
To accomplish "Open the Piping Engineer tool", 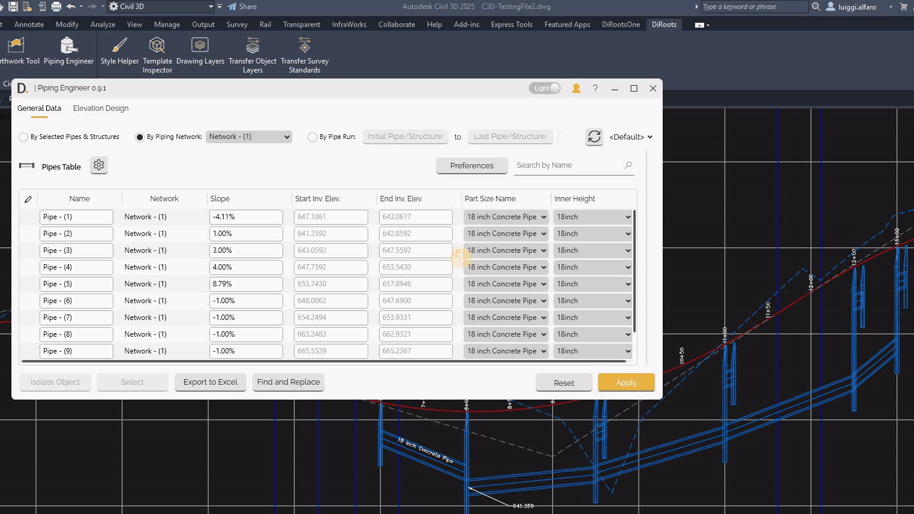I will pyautogui.click(x=68, y=50).
